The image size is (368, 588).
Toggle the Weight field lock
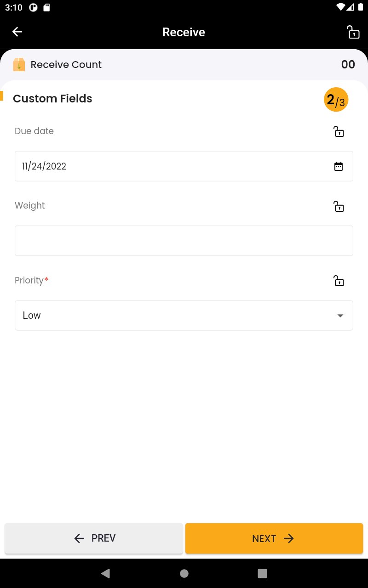(x=339, y=206)
